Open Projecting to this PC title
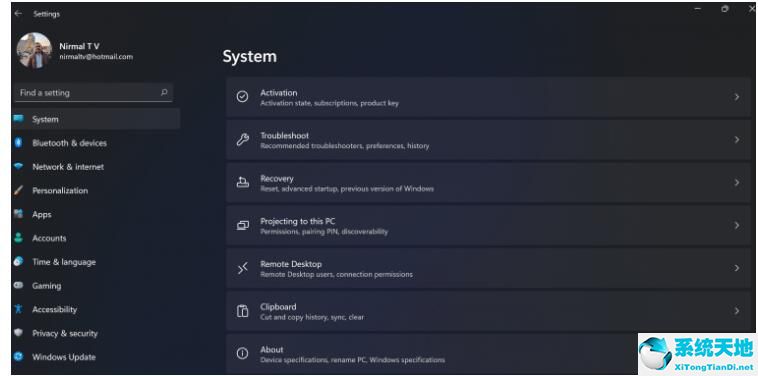The width and height of the screenshot is (758, 376). (297, 221)
